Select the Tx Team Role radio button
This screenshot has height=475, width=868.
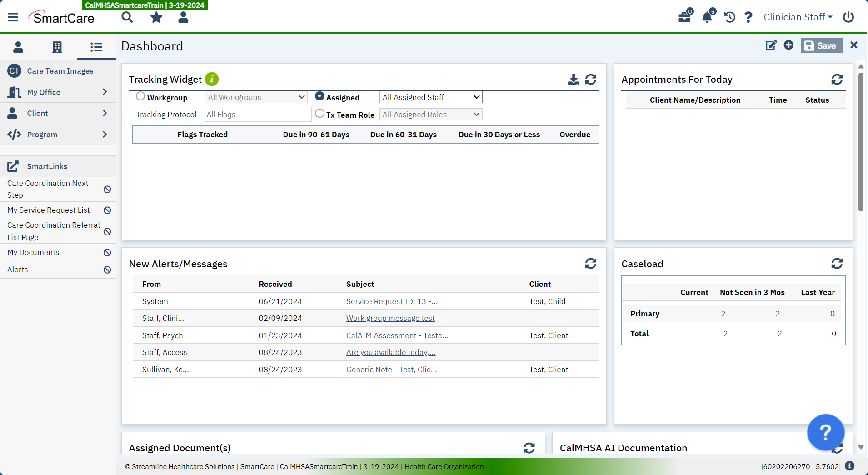click(319, 114)
